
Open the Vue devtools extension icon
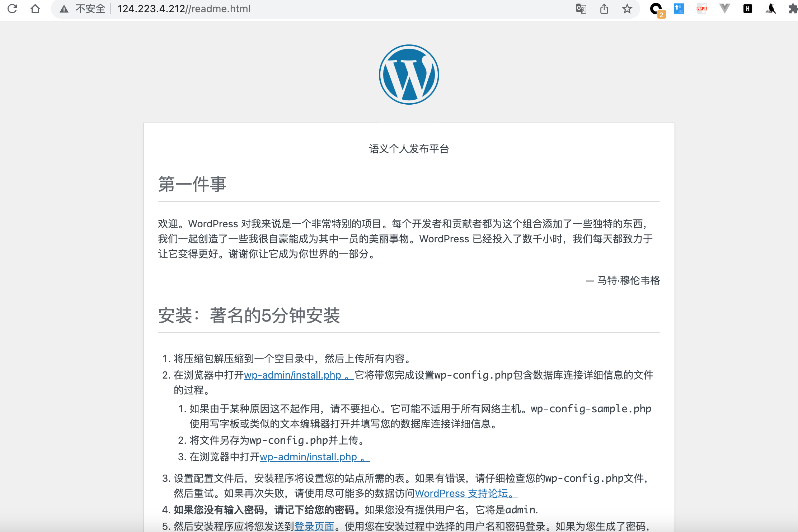coord(725,9)
